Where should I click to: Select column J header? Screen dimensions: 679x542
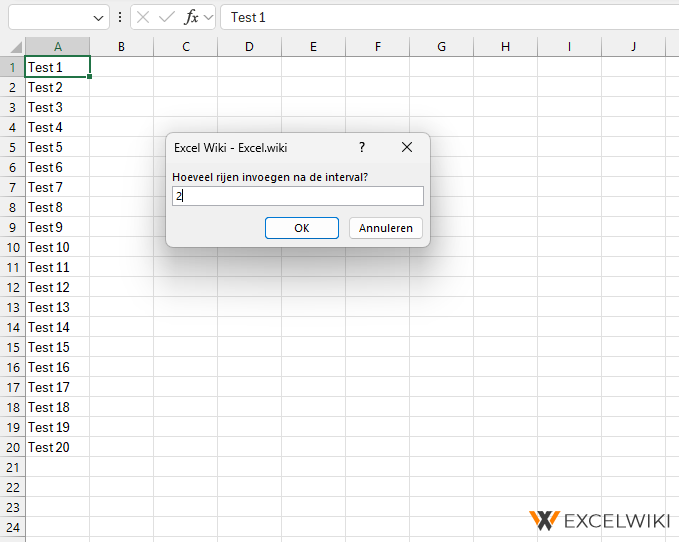coord(633,47)
